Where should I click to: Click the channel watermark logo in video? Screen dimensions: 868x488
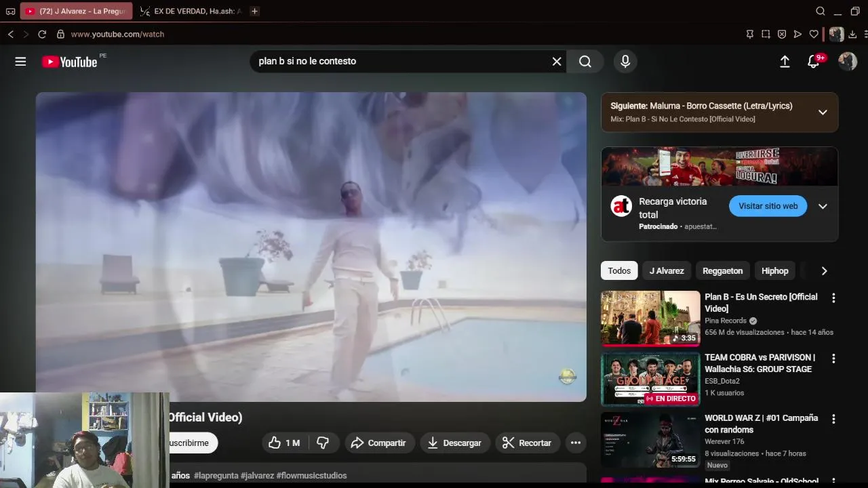click(x=567, y=376)
